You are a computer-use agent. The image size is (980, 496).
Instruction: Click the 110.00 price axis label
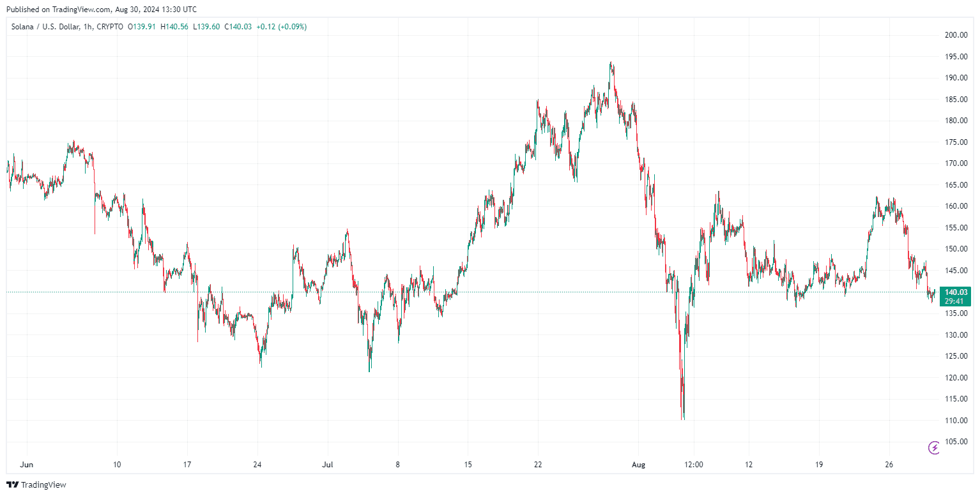[956, 421]
